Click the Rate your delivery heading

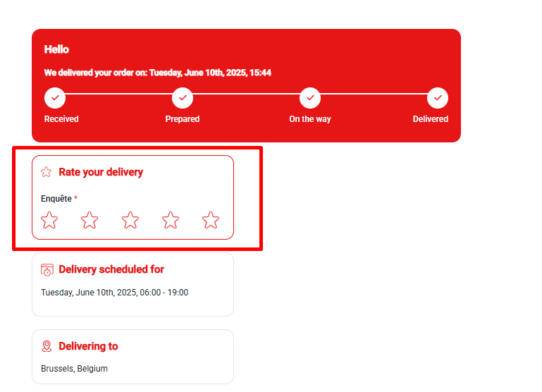pos(101,172)
